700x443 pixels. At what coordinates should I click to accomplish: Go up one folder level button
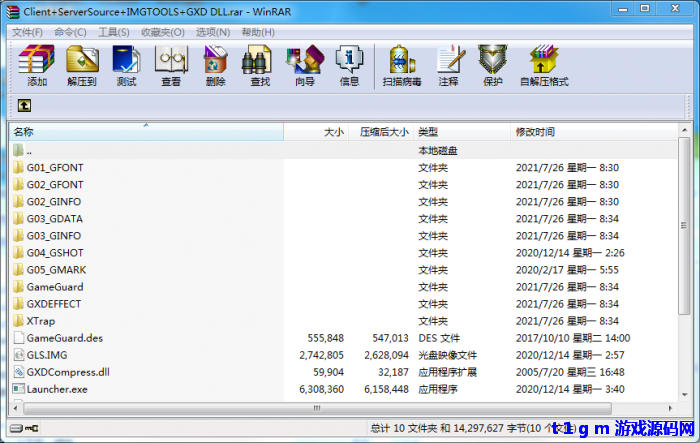[x=24, y=105]
